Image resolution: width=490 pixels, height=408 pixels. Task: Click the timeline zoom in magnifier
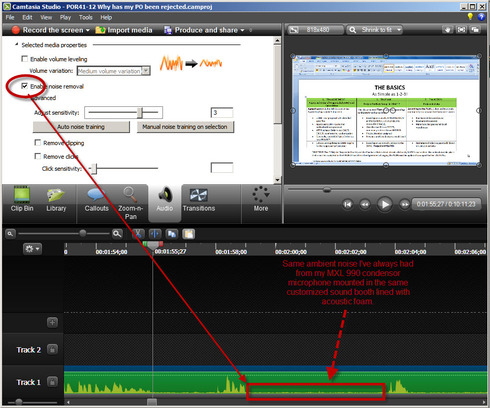tap(117, 234)
